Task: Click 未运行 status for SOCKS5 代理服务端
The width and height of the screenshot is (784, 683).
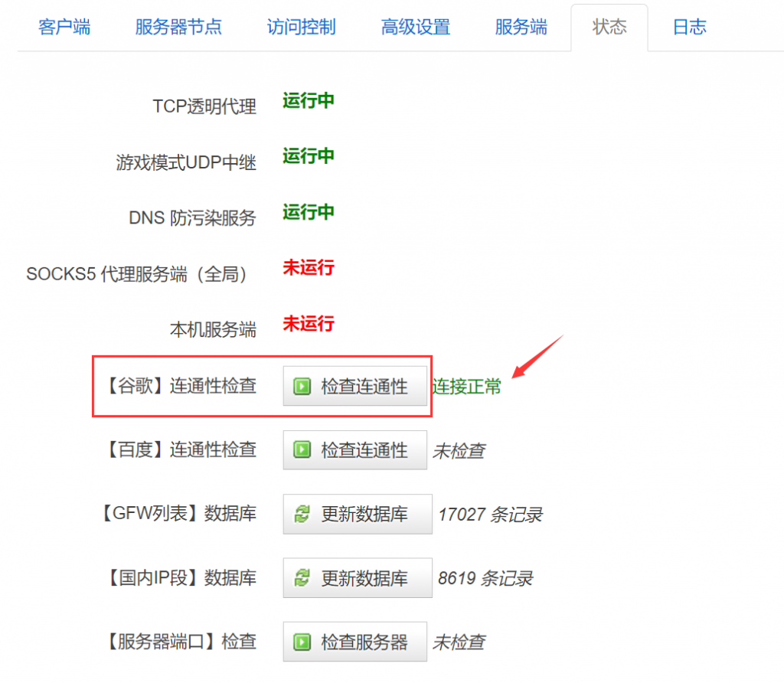Action: [x=309, y=268]
